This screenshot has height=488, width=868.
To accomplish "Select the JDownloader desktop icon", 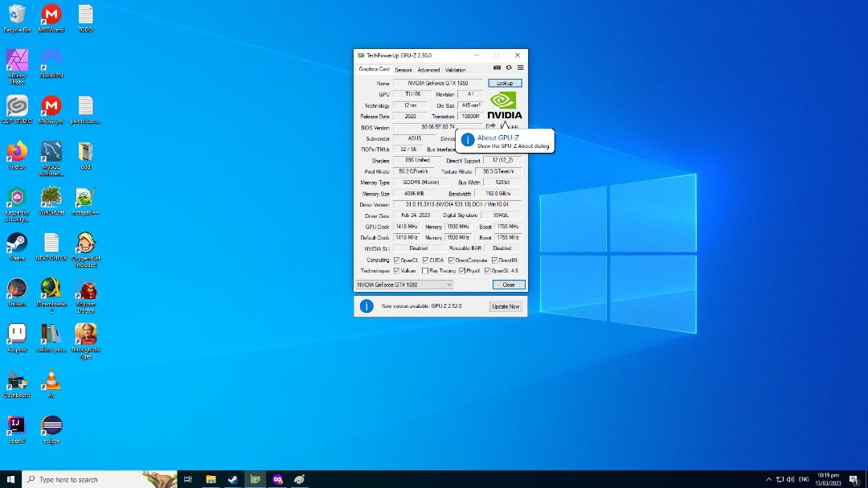I will (x=51, y=296).
